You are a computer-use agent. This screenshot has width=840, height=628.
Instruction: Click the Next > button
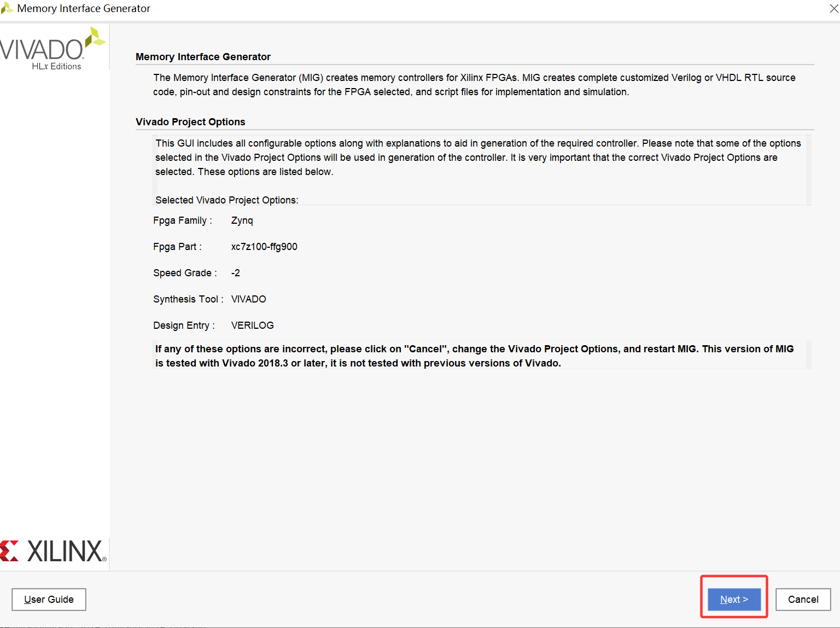(734, 599)
